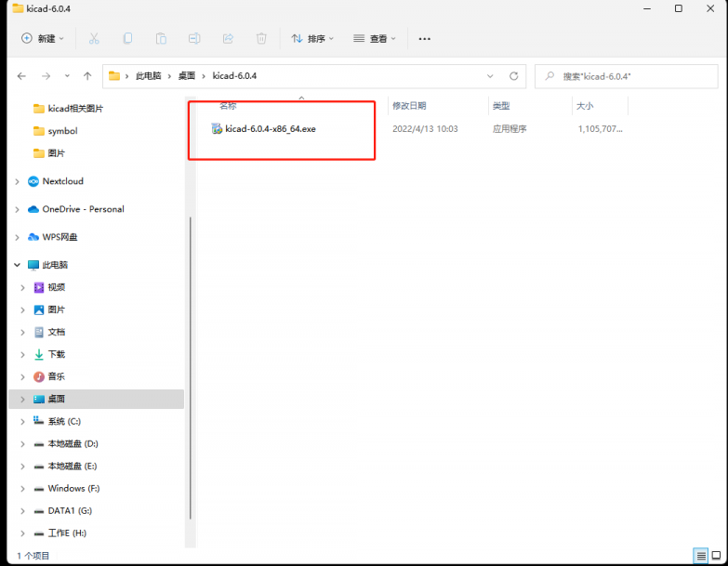Select 本地磁盘 (E:) drive
728x566 pixels.
65,466
